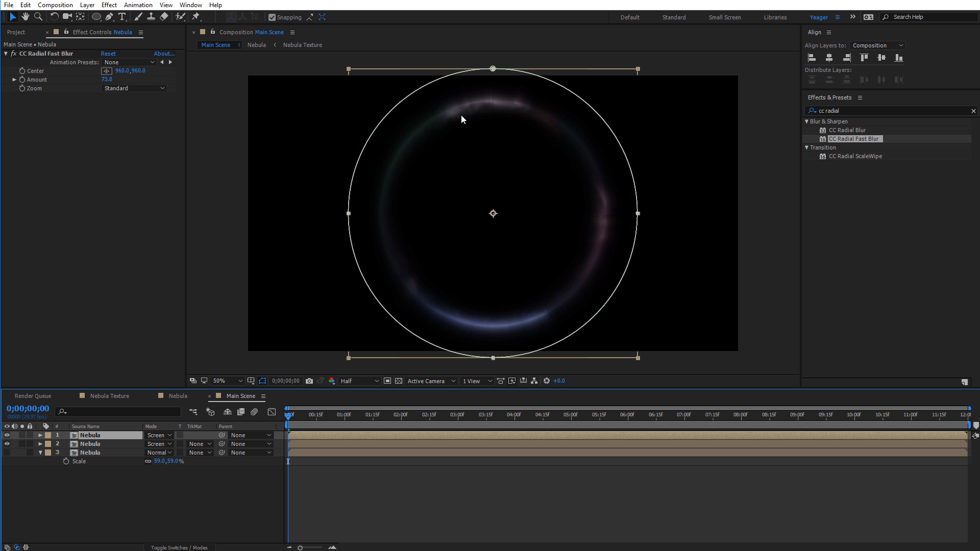Screen dimensions: 980x551
Task: Click the timeline zoom slider
Action: [300, 548]
